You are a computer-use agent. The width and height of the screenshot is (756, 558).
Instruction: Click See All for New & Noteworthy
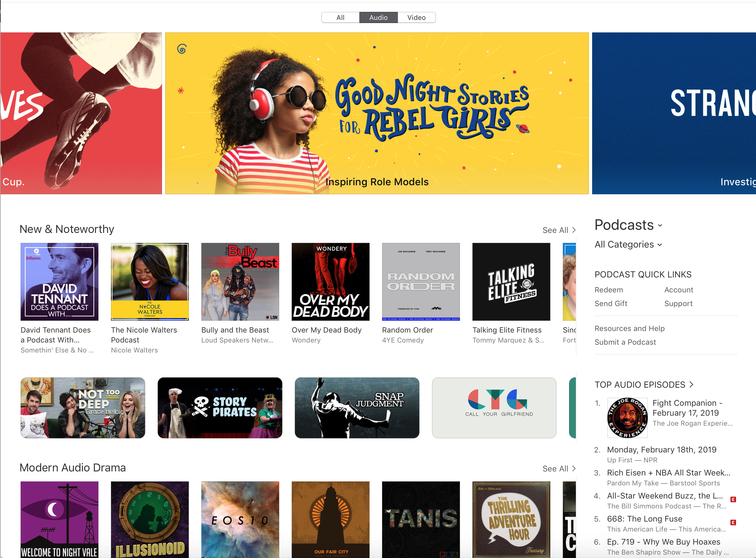tap(559, 230)
